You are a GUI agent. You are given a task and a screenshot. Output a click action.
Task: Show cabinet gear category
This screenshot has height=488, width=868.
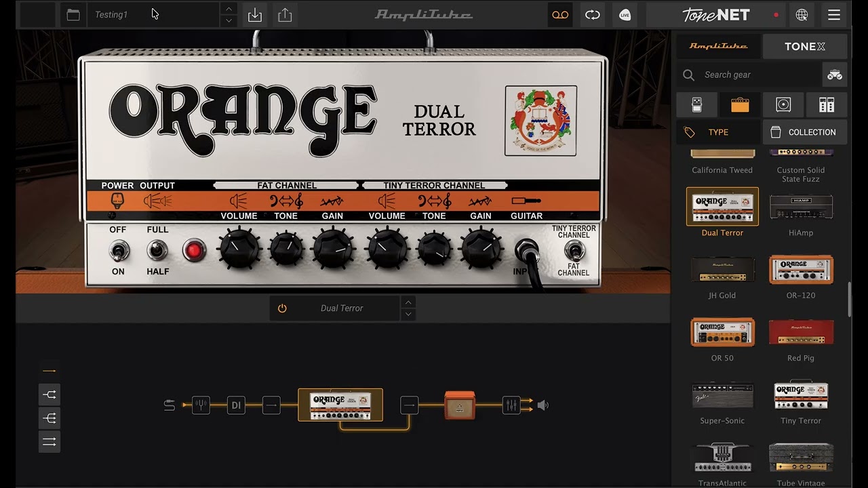pos(783,105)
